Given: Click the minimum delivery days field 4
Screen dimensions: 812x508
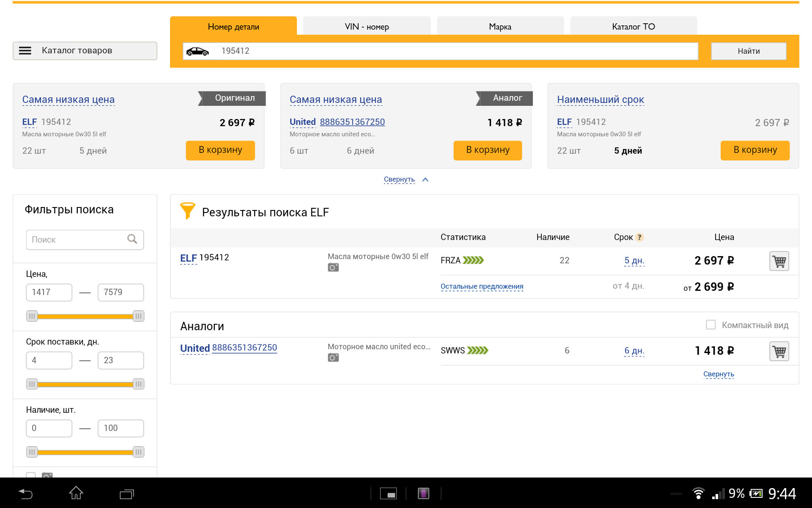Looking at the screenshot, I should (x=49, y=360).
